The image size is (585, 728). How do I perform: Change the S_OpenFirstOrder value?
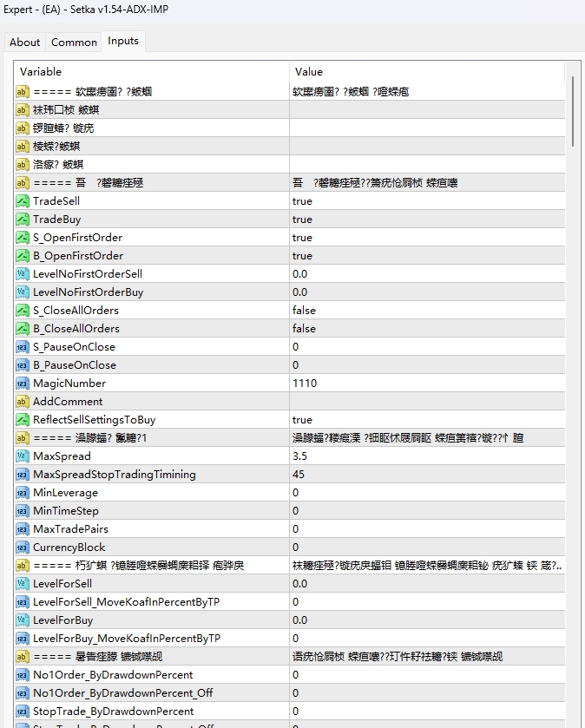(x=427, y=237)
